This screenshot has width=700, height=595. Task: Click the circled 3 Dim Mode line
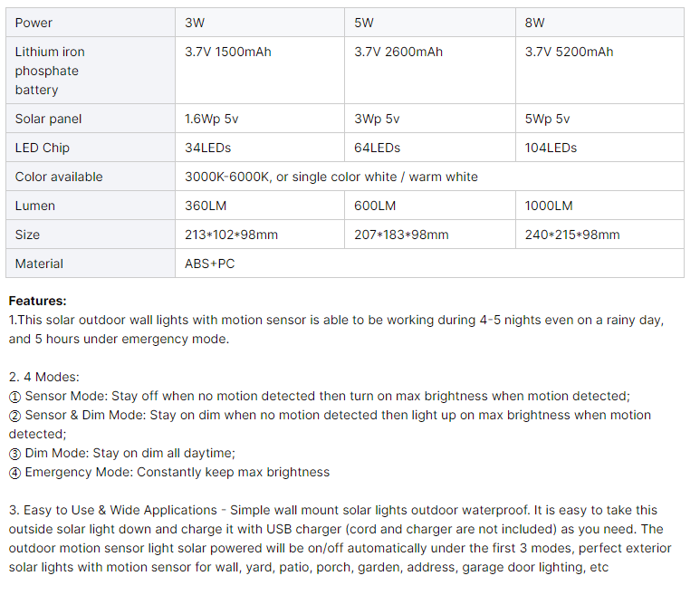point(122,454)
